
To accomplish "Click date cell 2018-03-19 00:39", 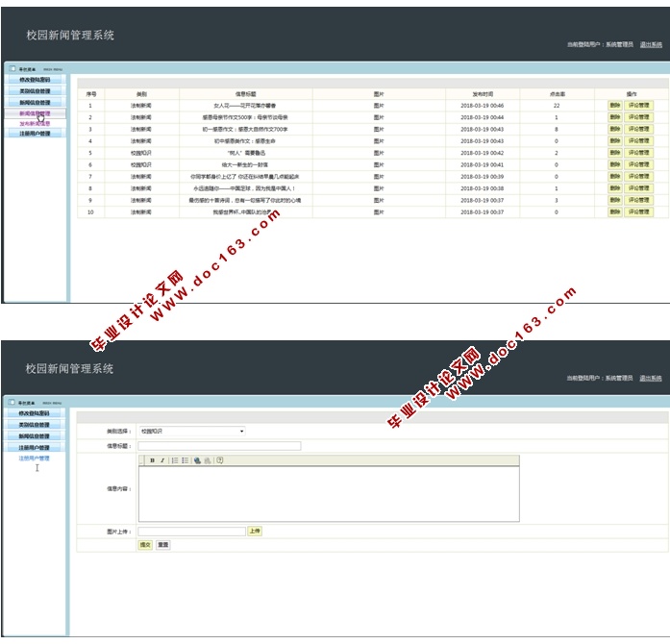I will (x=483, y=177).
